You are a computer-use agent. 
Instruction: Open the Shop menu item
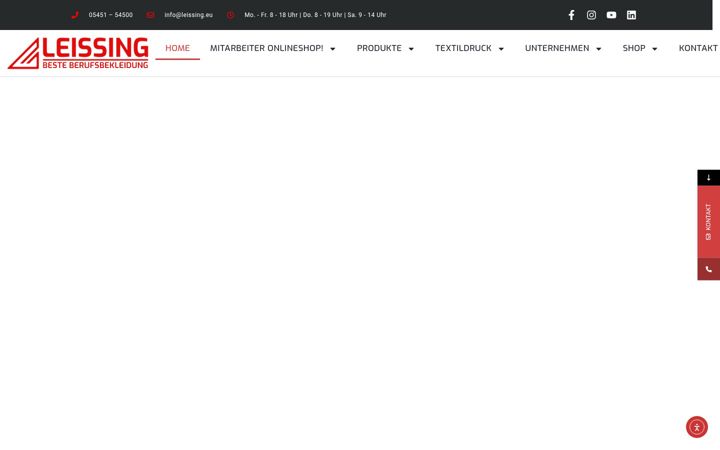[x=634, y=48]
